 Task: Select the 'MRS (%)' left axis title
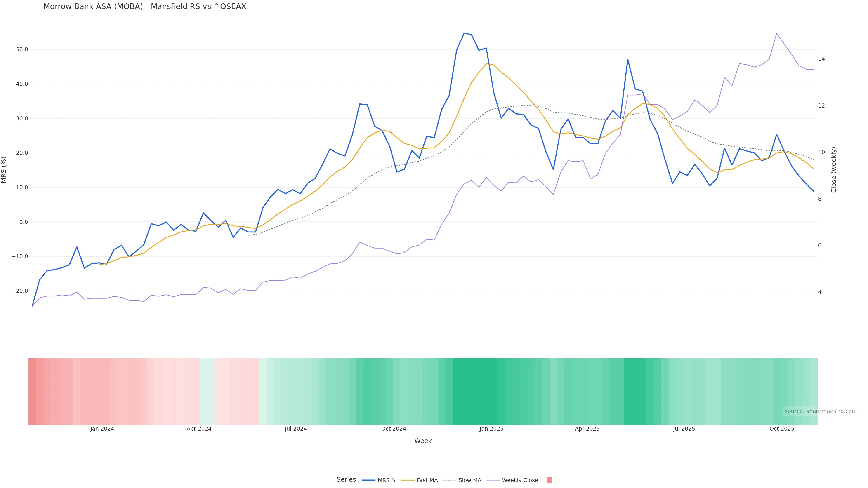pos(4,169)
